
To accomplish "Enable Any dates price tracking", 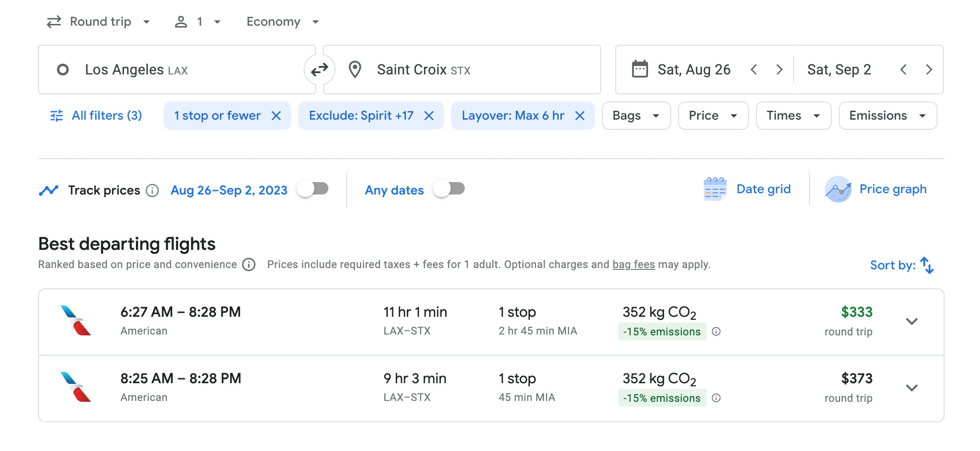I will [449, 189].
